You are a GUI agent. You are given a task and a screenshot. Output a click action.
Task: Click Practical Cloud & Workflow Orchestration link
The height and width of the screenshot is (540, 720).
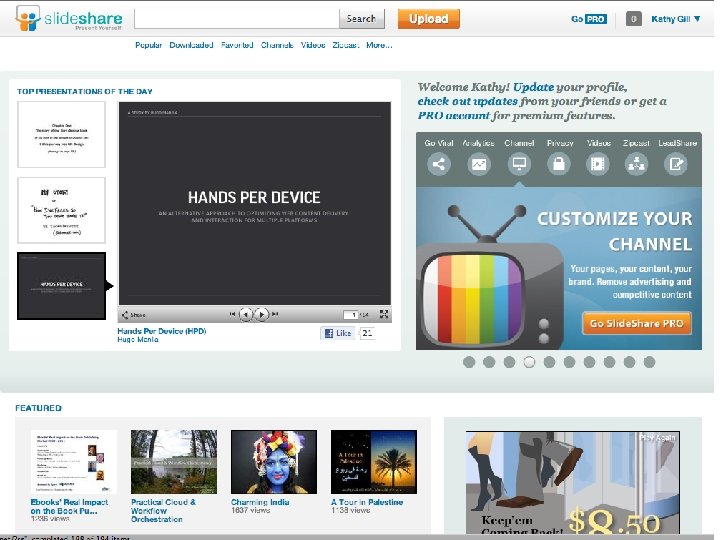pos(163,511)
